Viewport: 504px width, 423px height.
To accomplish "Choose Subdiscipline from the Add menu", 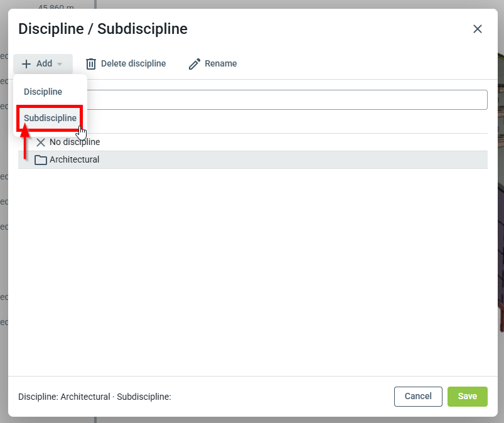I will [50, 118].
